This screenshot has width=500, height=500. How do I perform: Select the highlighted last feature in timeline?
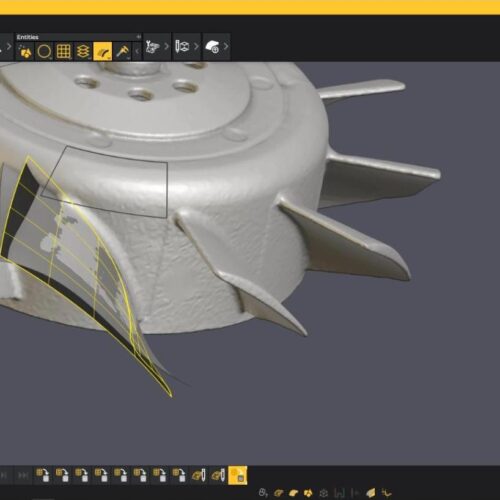pyautogui.click(x=238, y=475)
